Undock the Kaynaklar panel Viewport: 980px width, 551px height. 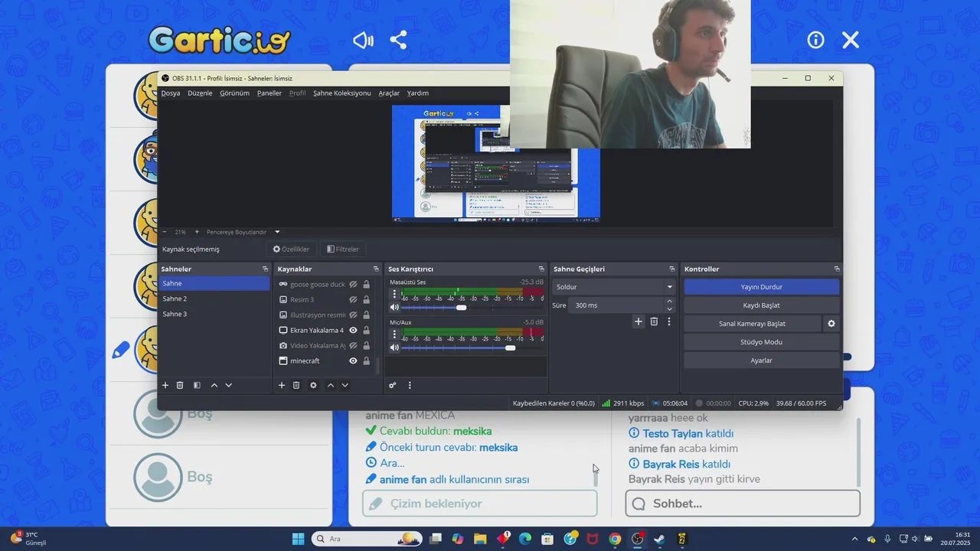376,269
